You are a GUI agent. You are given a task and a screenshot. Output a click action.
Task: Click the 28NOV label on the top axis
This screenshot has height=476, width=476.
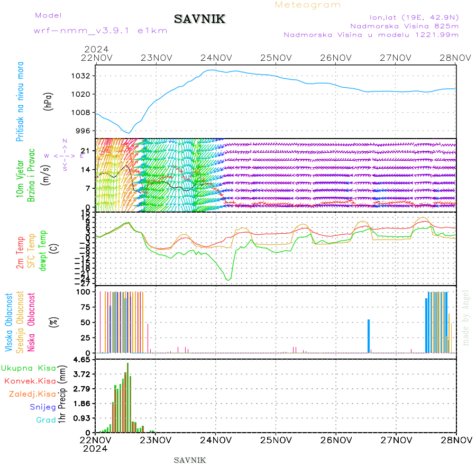[x=455, y=58]
